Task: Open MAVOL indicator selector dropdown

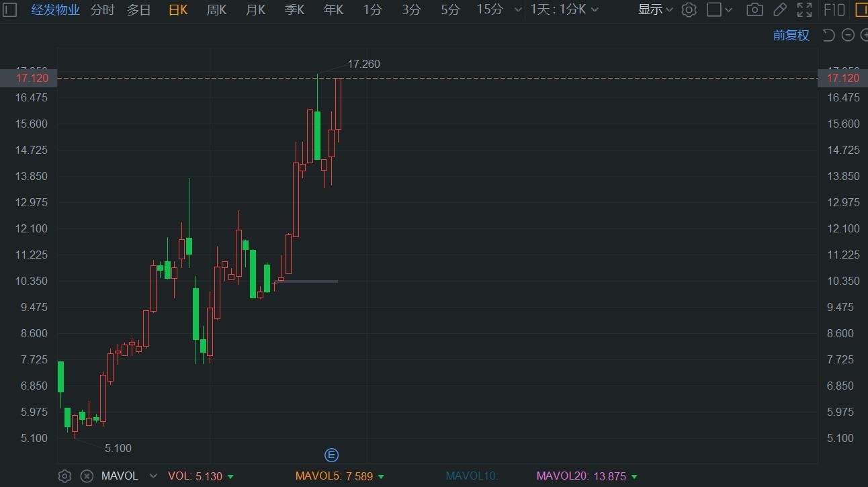Action: pyautogui.click(x=153, y=476)
